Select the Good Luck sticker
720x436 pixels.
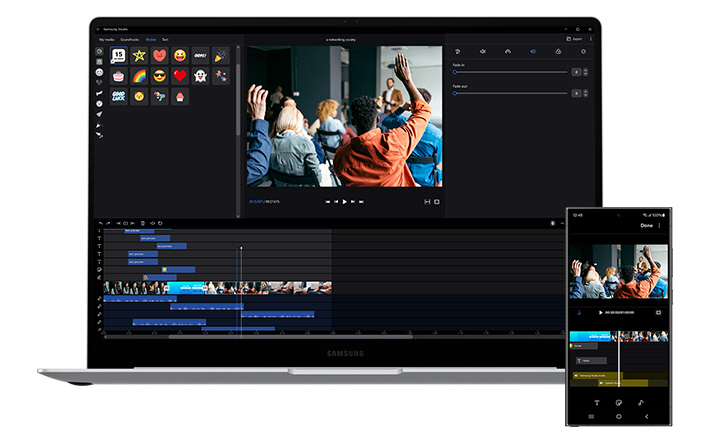coord(118,96)
